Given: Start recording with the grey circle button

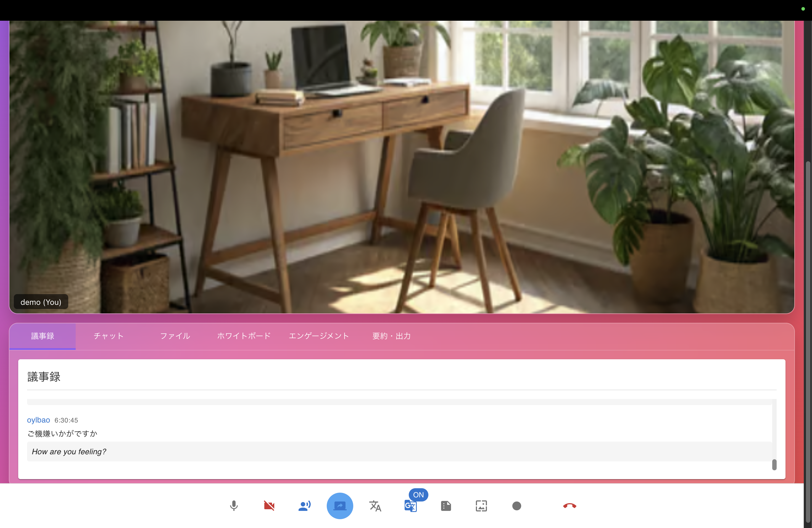Looking at the screenshot, I should pyautogui.click(x=516, y=505).
